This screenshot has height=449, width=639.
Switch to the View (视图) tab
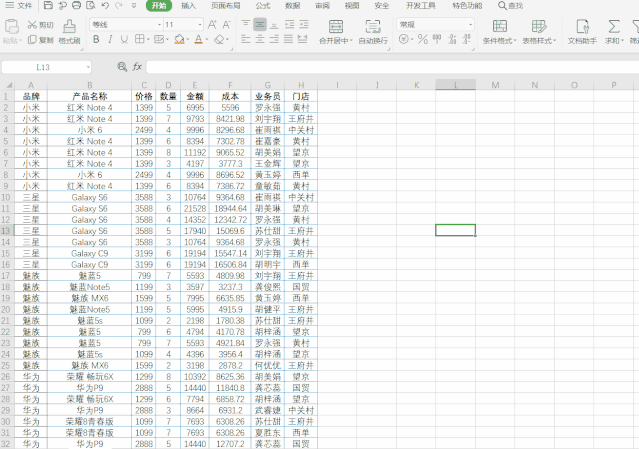352,6
